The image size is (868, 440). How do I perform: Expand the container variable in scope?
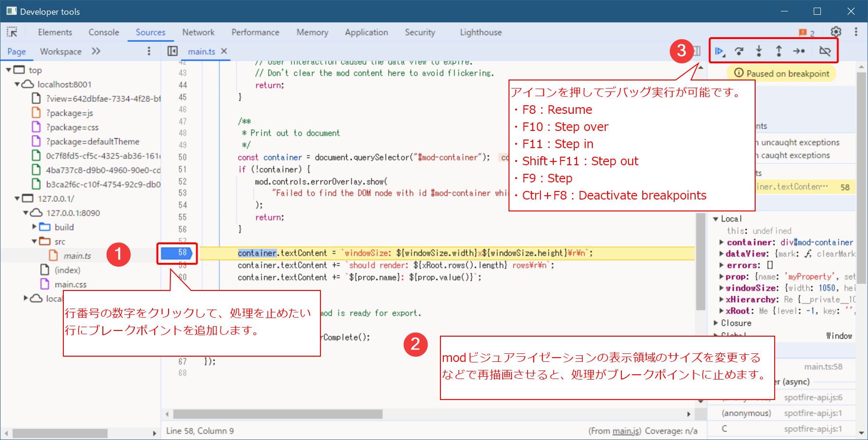(722, 242)
